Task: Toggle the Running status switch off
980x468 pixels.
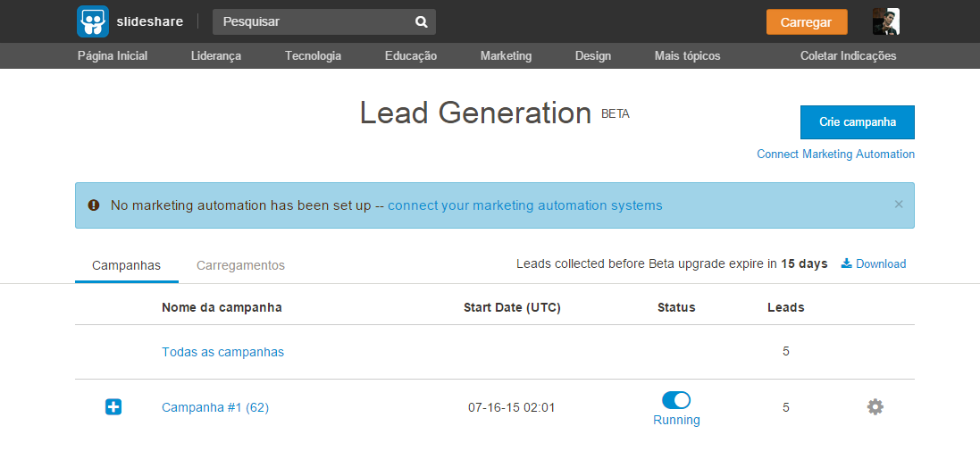Action: click(x=676, y=400)
